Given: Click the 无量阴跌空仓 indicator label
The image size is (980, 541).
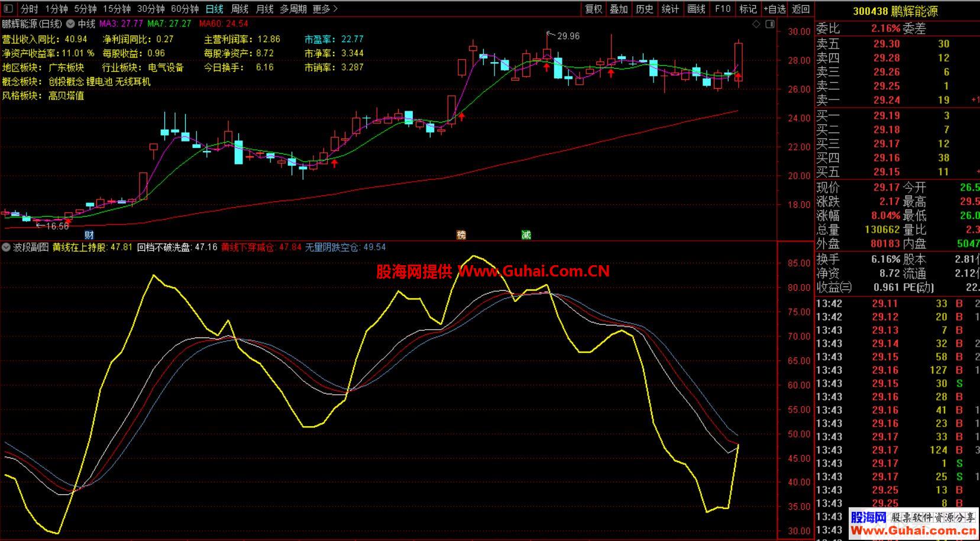Looking at the screenshot, I should click(345, 247).
